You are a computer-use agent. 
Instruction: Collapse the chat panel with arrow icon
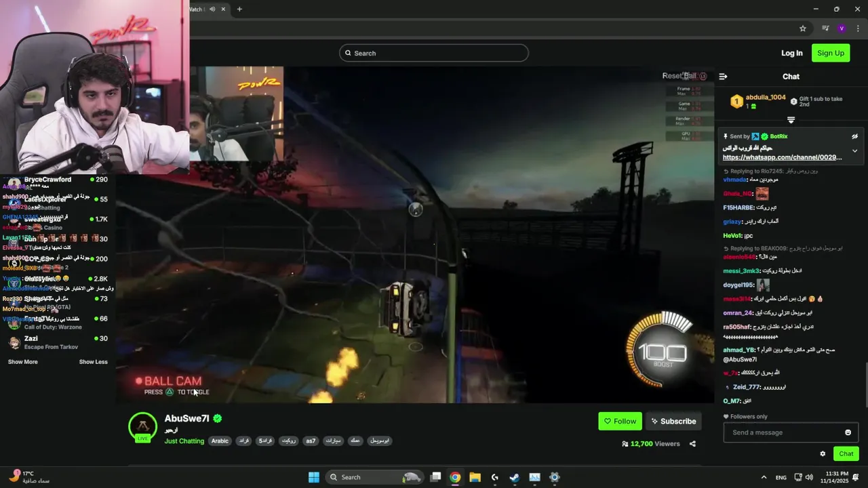[723, 77]
